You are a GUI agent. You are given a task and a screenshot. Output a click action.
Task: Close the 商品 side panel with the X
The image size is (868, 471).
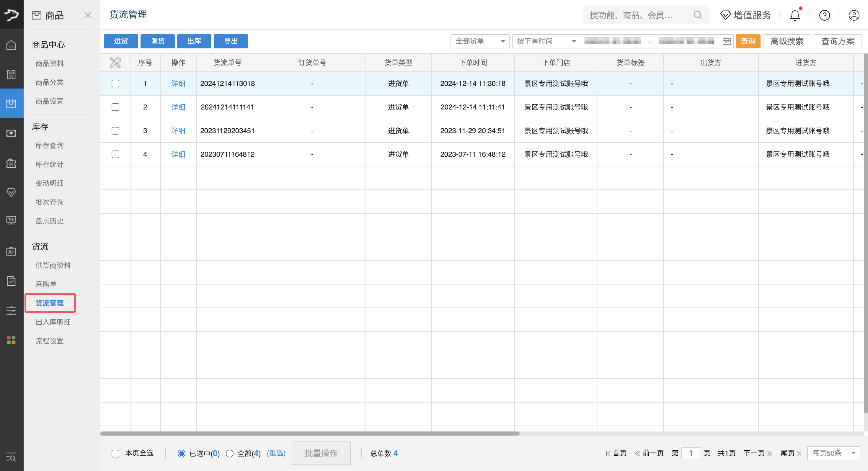point(88,16)
